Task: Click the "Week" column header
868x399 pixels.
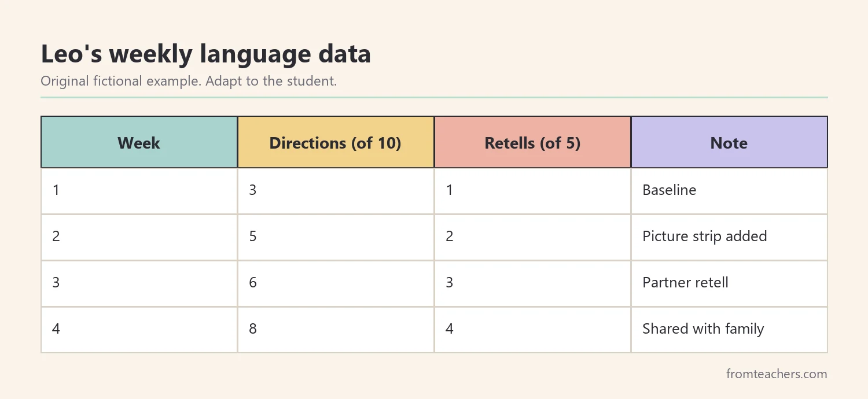Action: coord(139,142)
